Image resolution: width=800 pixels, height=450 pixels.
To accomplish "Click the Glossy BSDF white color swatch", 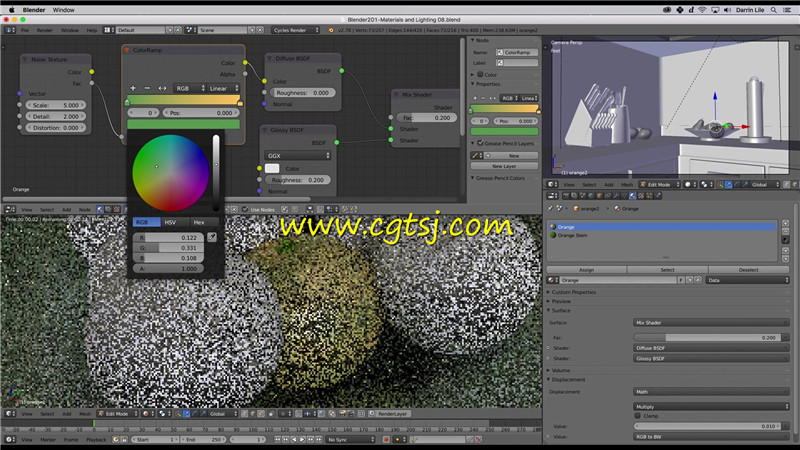I will point(272,168).
